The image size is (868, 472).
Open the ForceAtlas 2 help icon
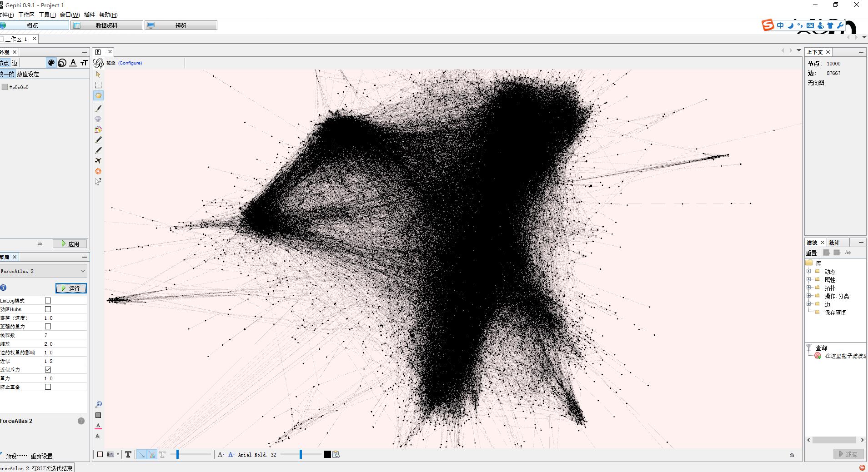81,421
